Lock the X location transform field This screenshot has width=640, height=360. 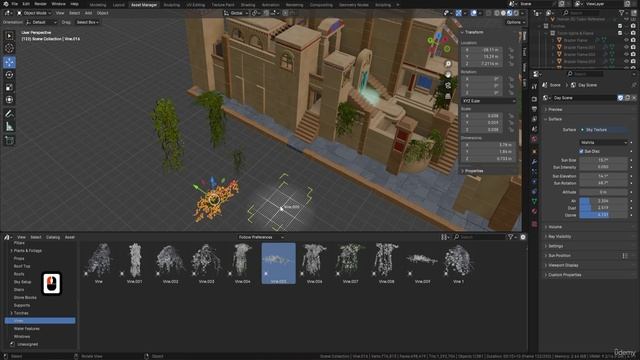(x=511, y=50)
